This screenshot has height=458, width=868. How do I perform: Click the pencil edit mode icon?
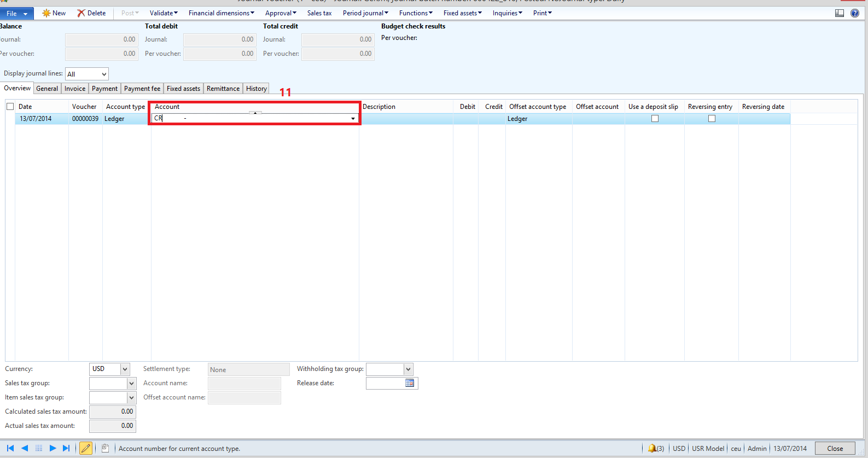[x=86, y=448]
